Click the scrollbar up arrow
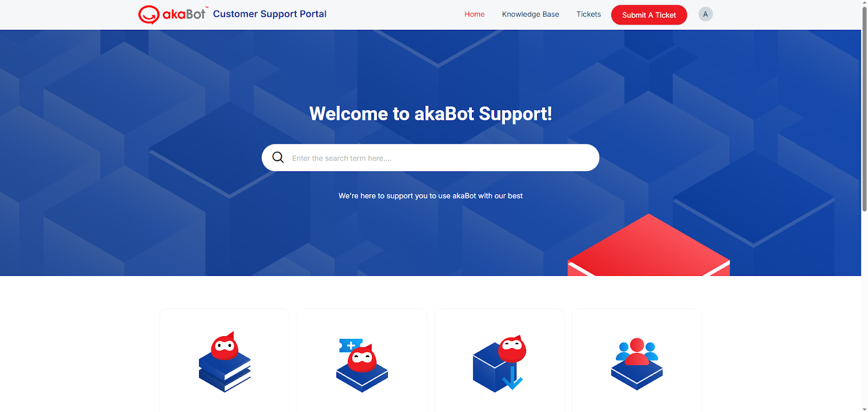Viewport: 868px width, 412px height. pyautogui.click(x=864, y=3)
